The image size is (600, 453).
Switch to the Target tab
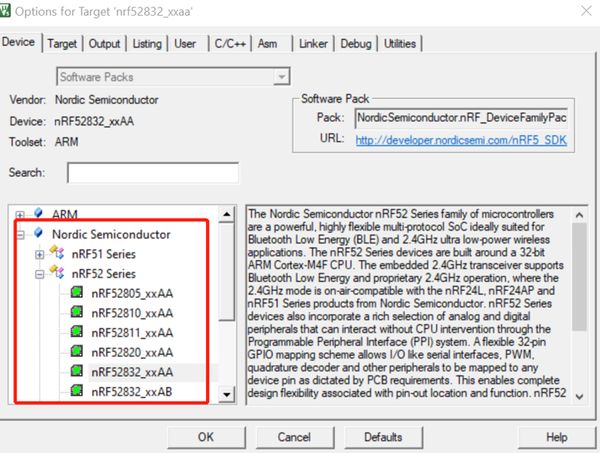(x=62, y=44)
